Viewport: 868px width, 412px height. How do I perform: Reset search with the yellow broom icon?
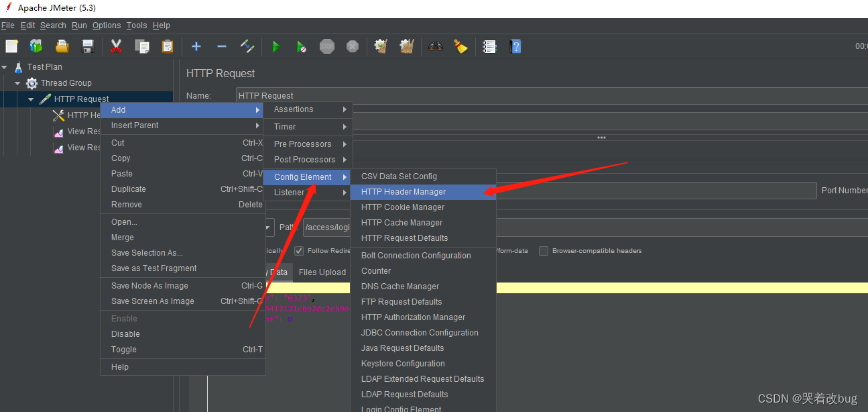click(x=460, y=46)
